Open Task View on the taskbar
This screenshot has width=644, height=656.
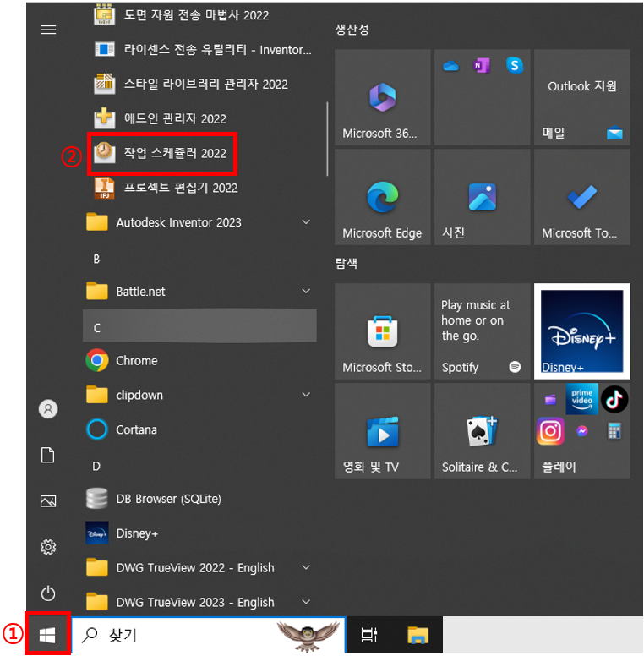coord(369,635)
